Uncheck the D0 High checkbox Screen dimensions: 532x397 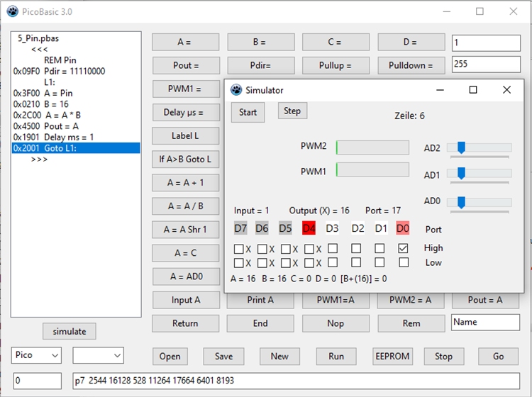click(x=403, y=249)
